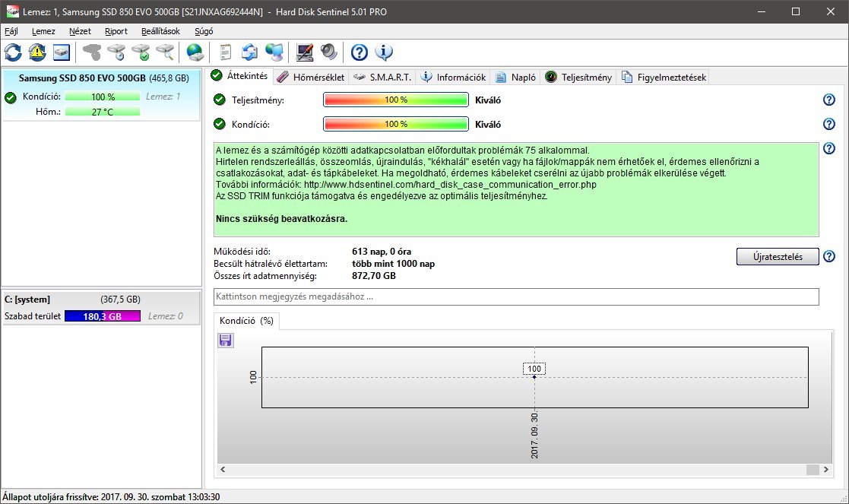Click the 872,70 GB written data value
Image resolution: width=849 pixels, height=504 pixels.
tap(374, 275)
